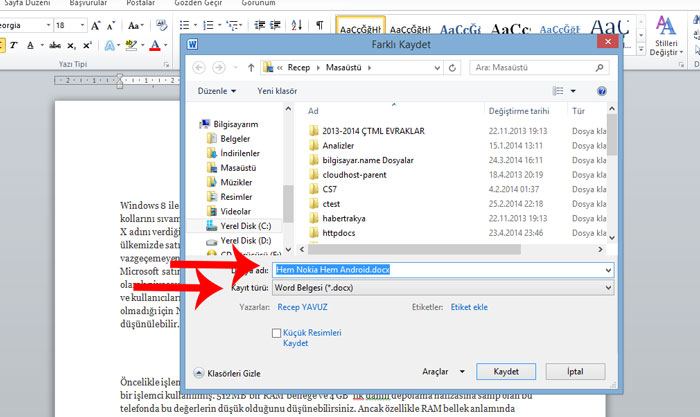Refresh the Masaüstü folder listing
Screen dimensions: 700x417
452,68
